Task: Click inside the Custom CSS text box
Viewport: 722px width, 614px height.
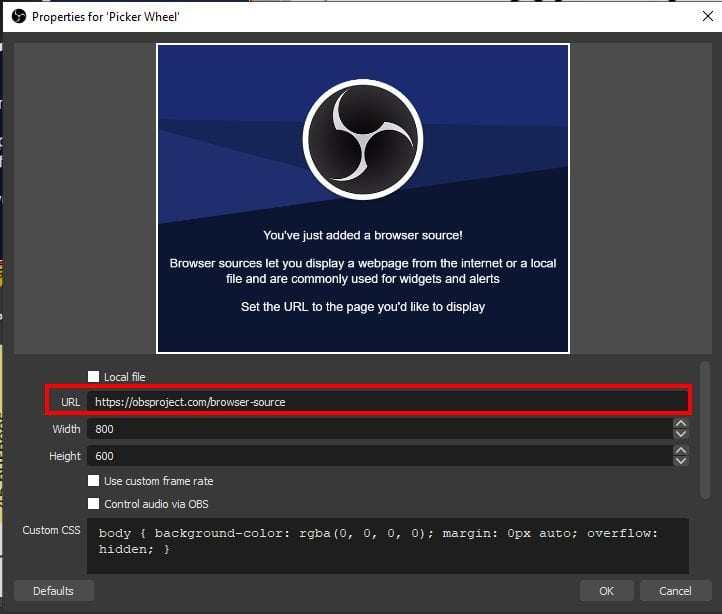Action: point(387,544)
